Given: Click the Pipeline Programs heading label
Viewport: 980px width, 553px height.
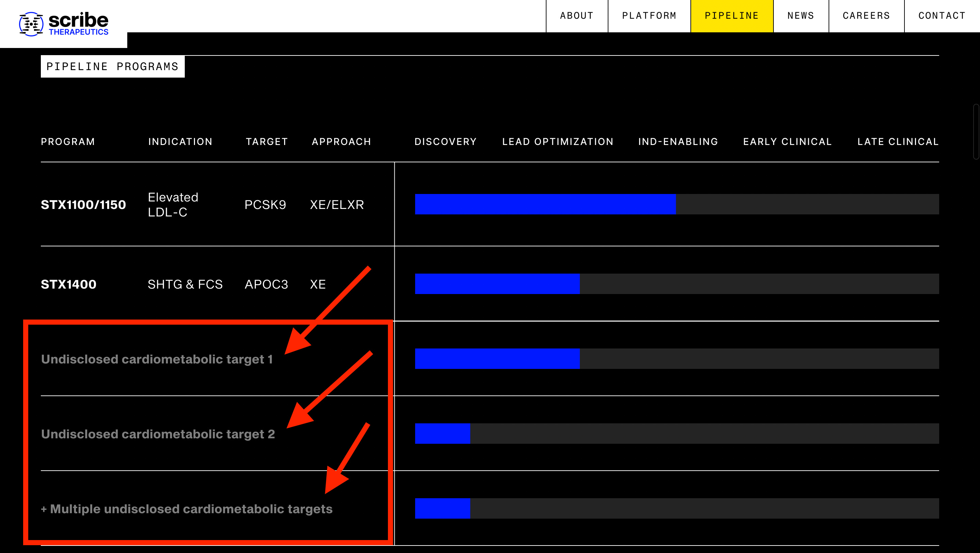Looking at the screenshot, I should (x=113, y=67).
